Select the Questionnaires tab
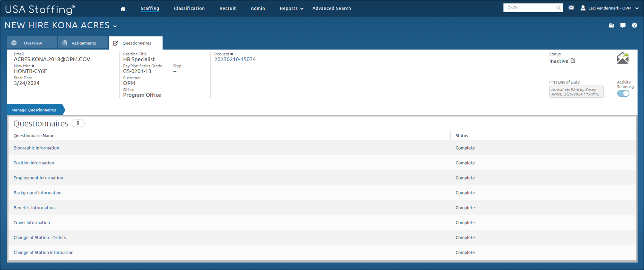This screenshot has height=270, width=644. [136, 43]
